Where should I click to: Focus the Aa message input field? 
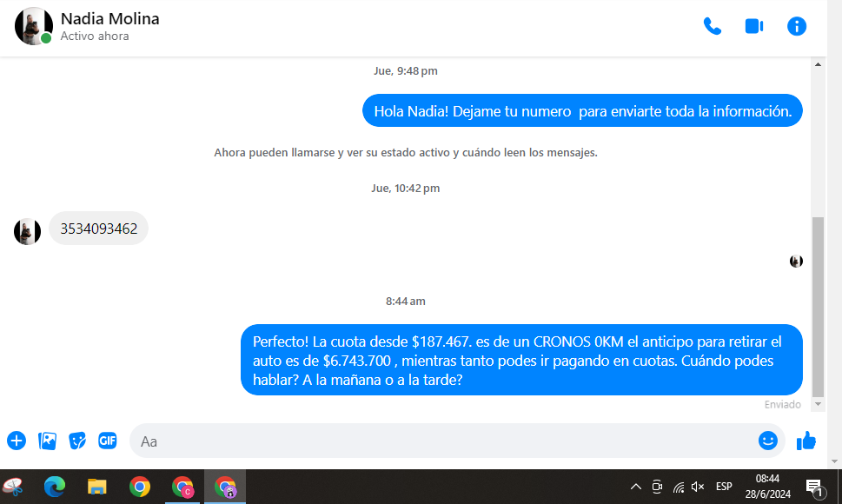pyautogui.click(x=442, y=441)
